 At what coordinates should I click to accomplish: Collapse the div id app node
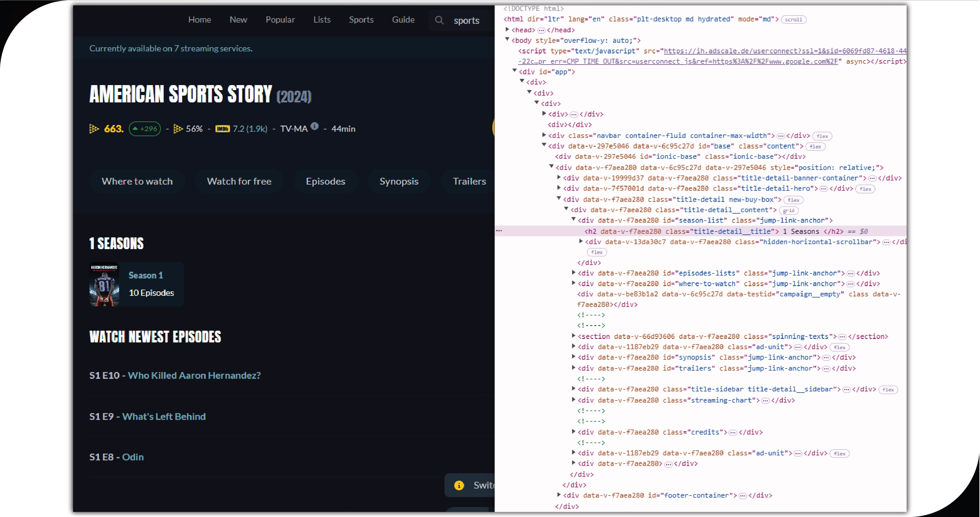click(x=514, y=71)
